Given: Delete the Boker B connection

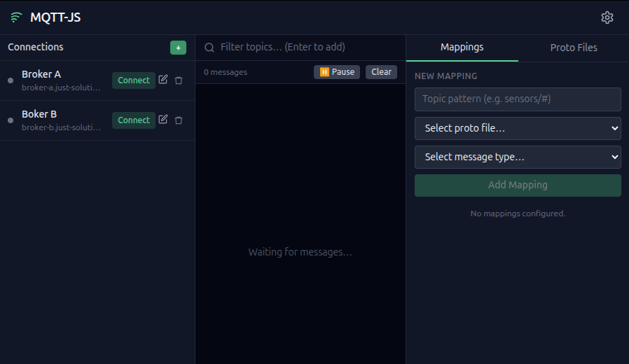Looking at the screenshot, I should [x=179, y=120].
